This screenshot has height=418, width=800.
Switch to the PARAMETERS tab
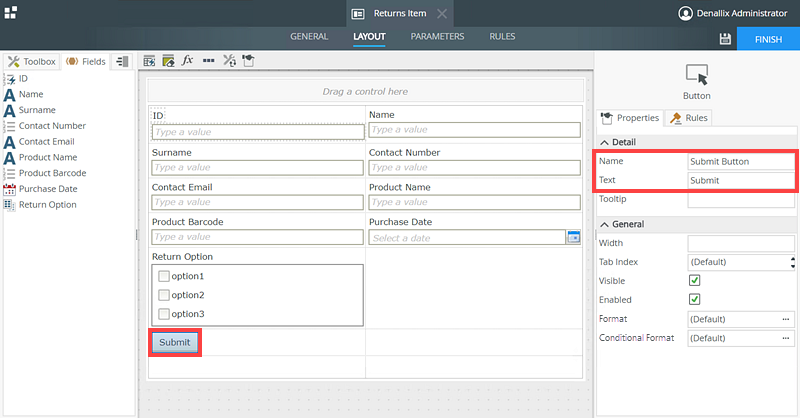(437, 37)
